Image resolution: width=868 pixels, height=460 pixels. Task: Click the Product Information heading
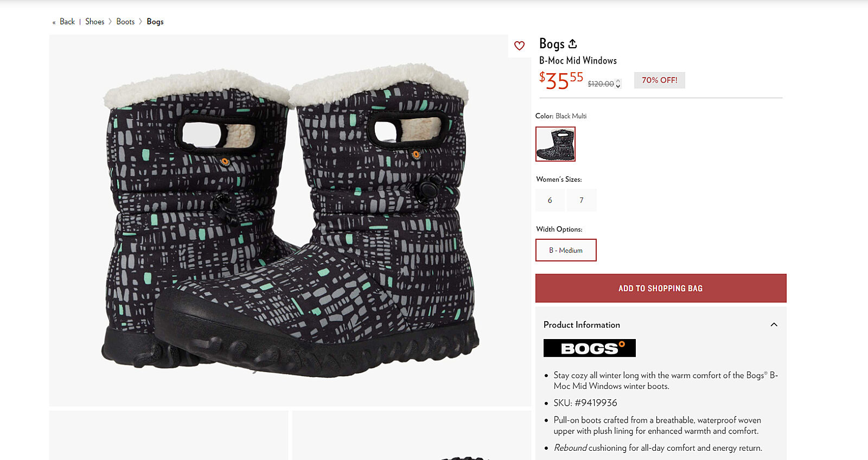coord(582,325)
